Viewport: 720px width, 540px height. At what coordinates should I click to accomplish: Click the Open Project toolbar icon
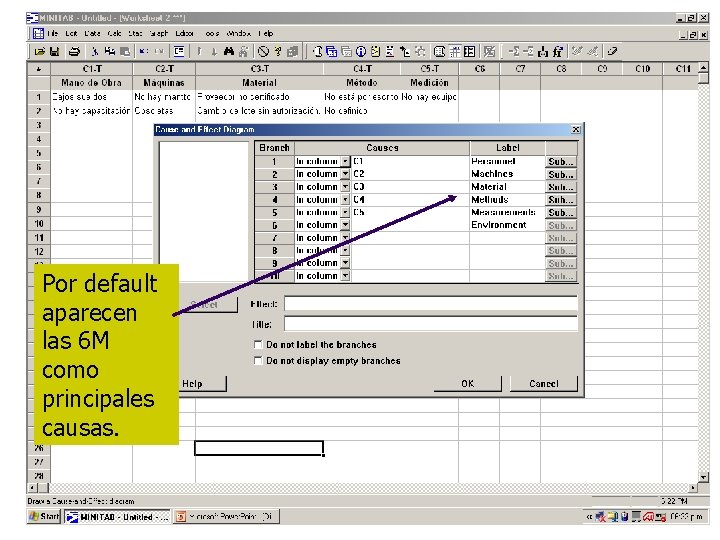39,52
